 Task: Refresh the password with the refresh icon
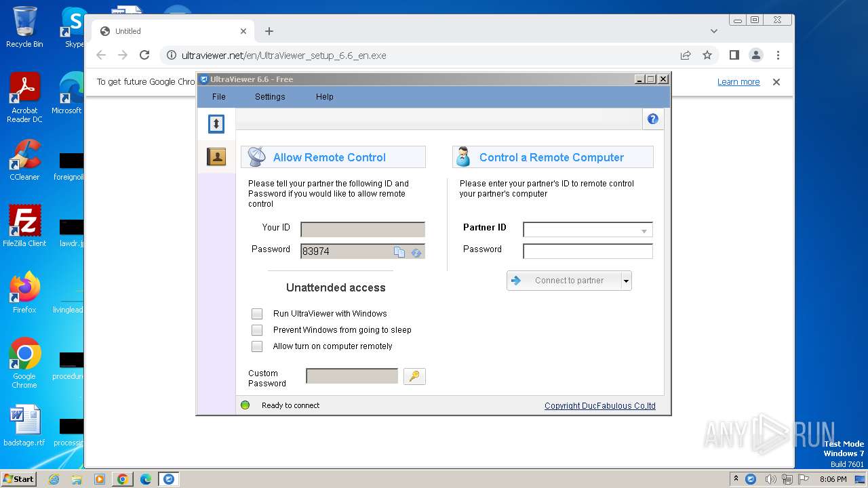(416, 252)
